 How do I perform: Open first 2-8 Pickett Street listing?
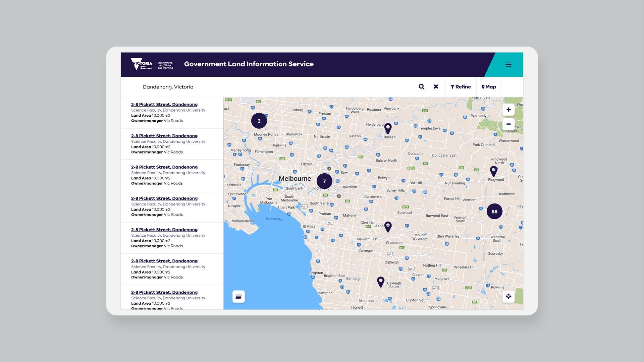(x=164, y=105)
